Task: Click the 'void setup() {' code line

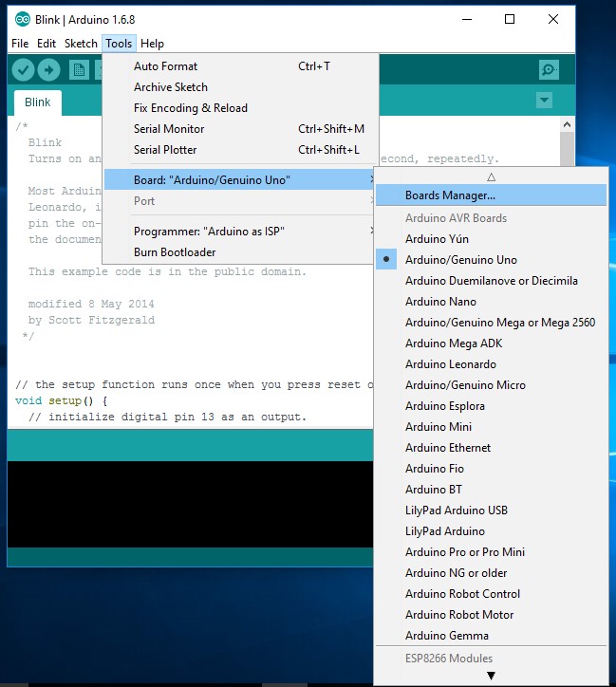Action: tap(62, 400)
